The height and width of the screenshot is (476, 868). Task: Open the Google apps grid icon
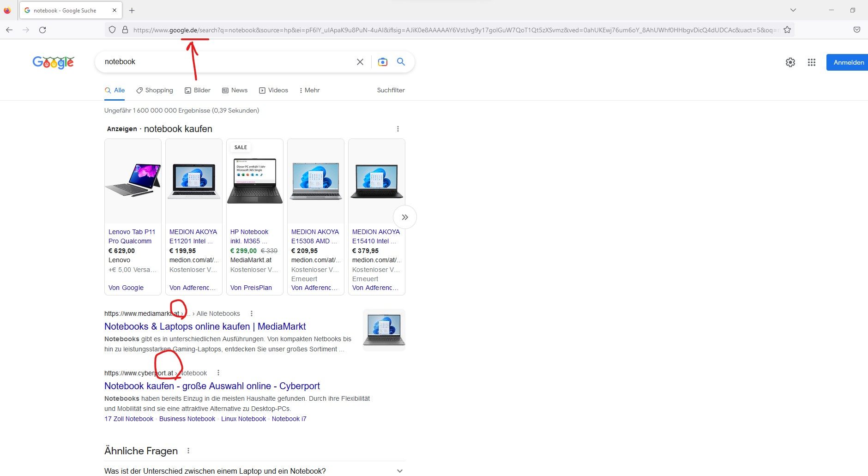pyautogui.click(x=812, y=62)
